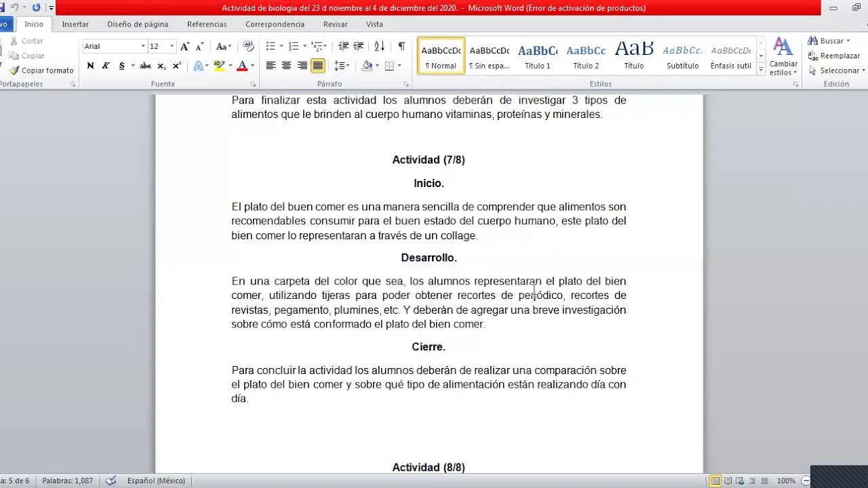Screen dimensions: 868x488
Task: Open underline style dropdown arrow
Action: point(133,66)
